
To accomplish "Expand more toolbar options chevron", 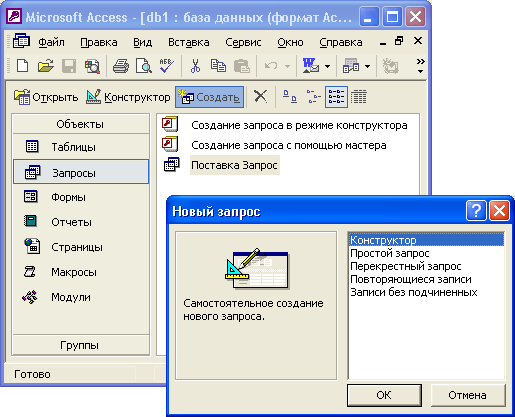I will point(421,66).
